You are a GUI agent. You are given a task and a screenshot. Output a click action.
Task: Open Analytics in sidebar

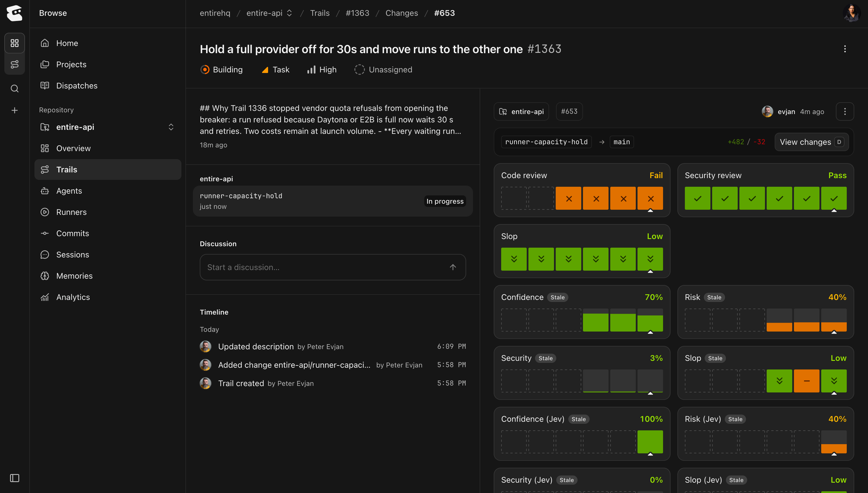(x=108, y=297)
